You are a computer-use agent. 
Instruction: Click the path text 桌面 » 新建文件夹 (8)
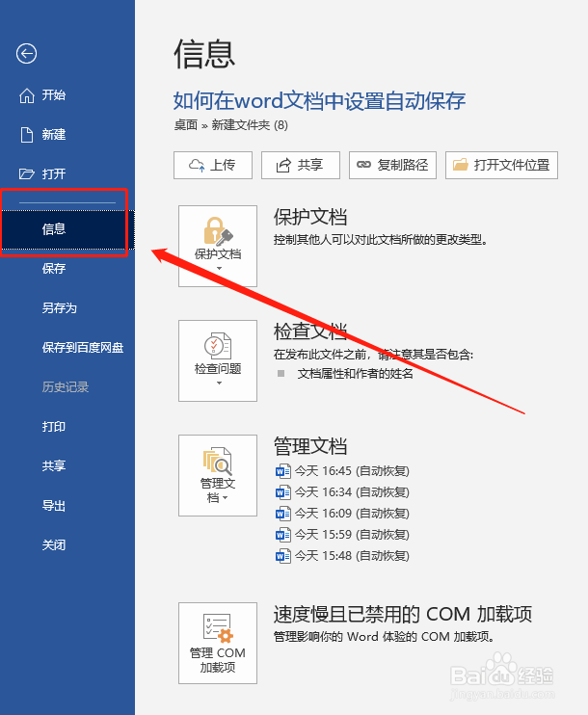point(230,125)
